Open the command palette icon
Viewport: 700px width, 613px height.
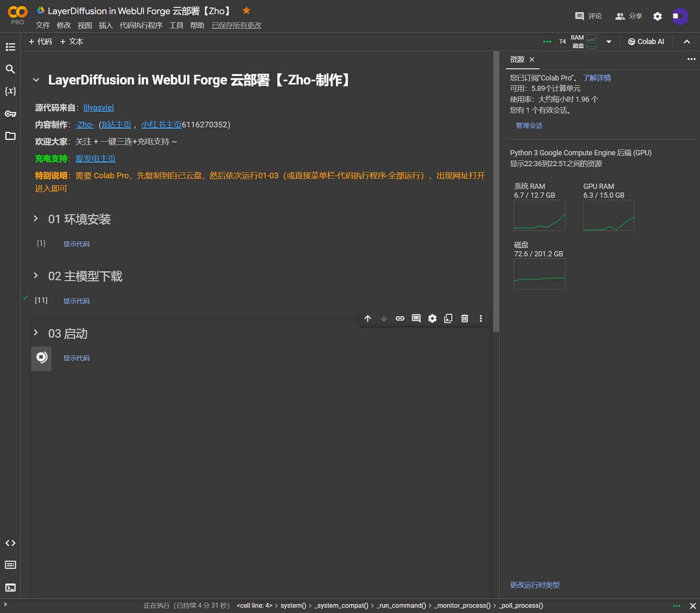[x=11, y=565]
